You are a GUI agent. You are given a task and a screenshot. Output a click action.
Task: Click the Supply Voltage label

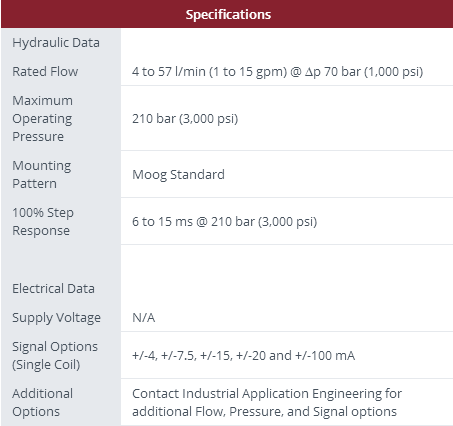pyautogui.click(x=56, y=318)
